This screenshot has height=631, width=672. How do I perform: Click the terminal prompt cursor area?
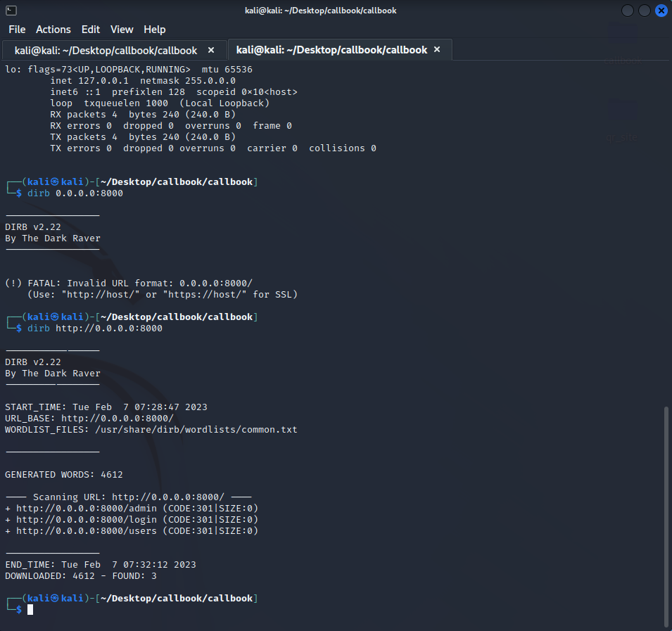30,609
